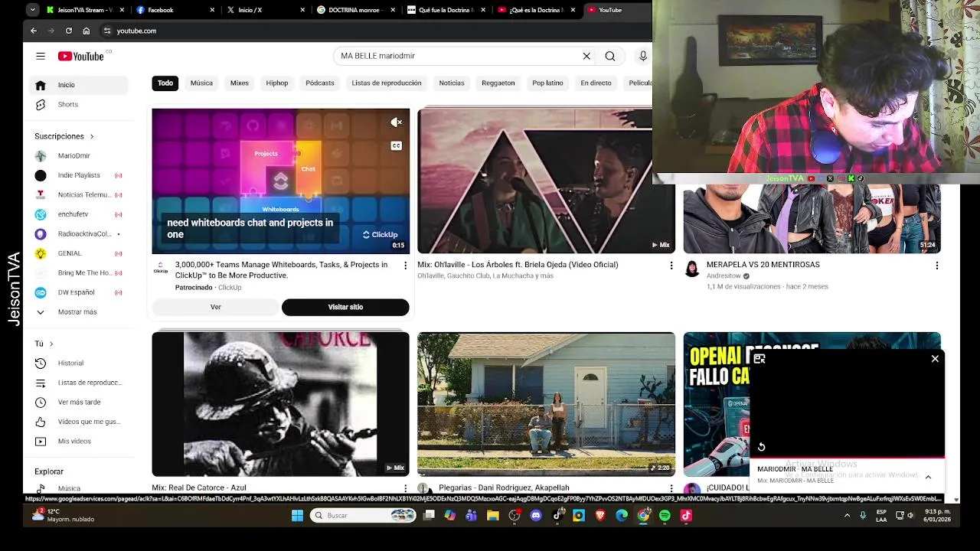
Task: Open the Andresitow channel link
Action: [724, 276]
